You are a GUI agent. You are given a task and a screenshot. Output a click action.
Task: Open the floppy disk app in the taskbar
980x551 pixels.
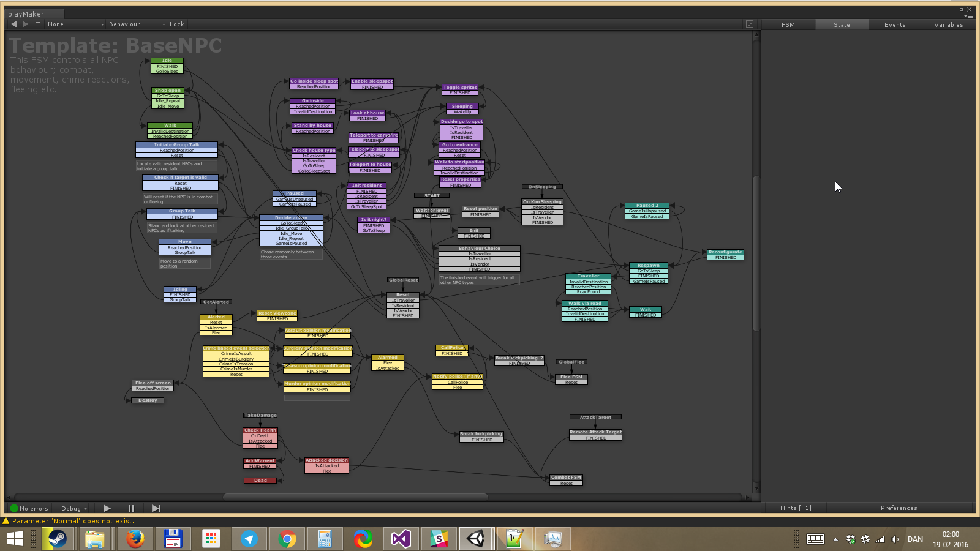tap(173, 539)
